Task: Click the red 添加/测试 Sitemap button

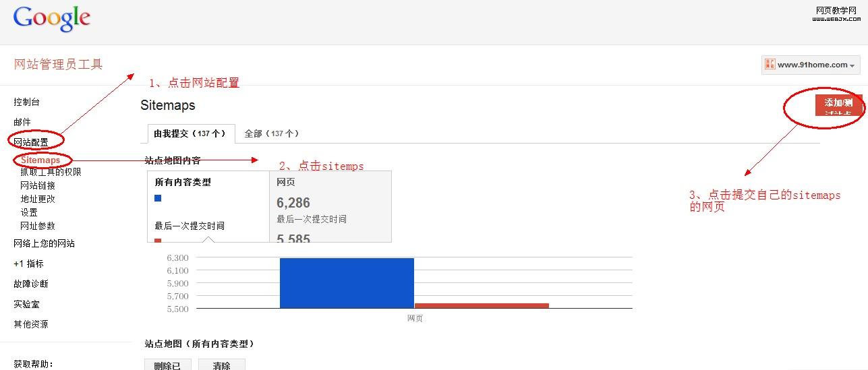Action: point(838,104)
